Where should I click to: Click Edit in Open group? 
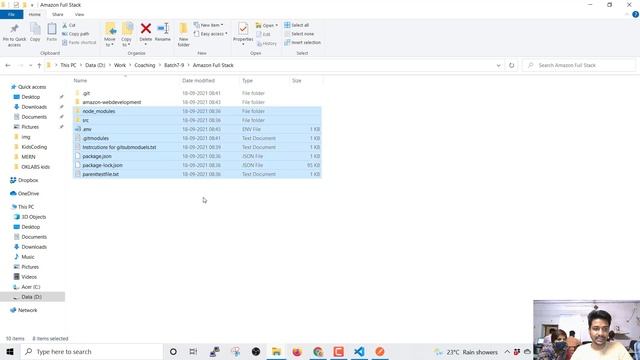[263, 34]
